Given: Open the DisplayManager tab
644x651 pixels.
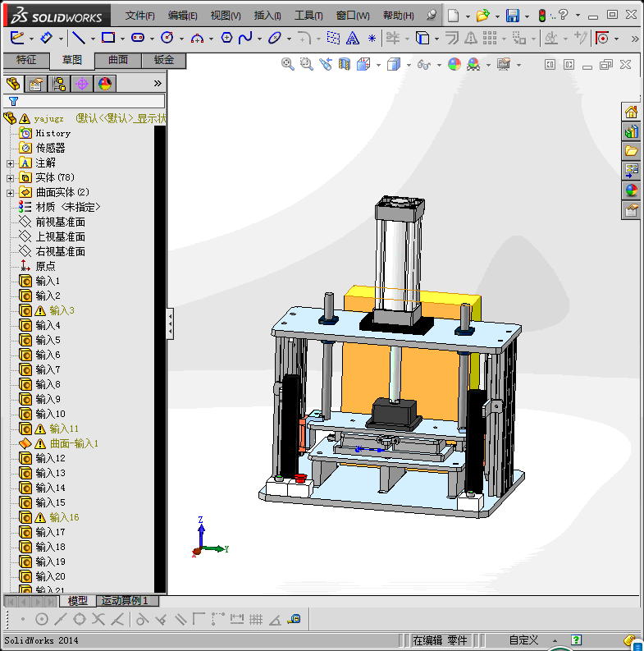Looking at the screenshot, I should [x=105, y=84].
